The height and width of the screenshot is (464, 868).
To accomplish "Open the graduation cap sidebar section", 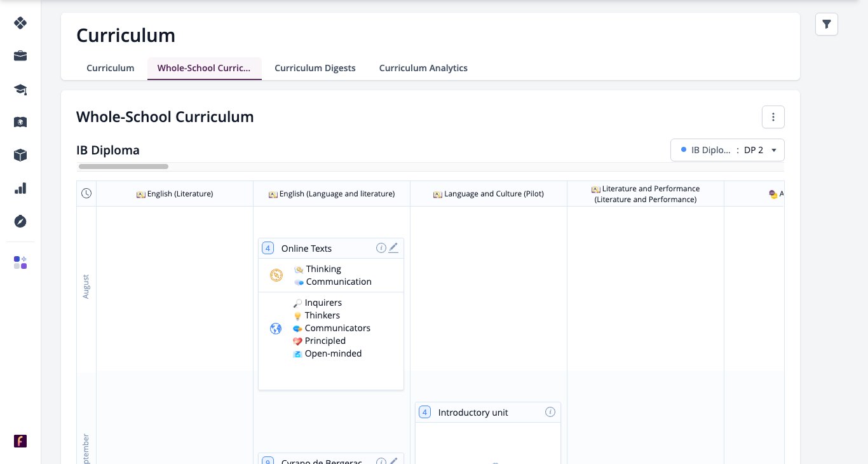I will tap(20, 89).
